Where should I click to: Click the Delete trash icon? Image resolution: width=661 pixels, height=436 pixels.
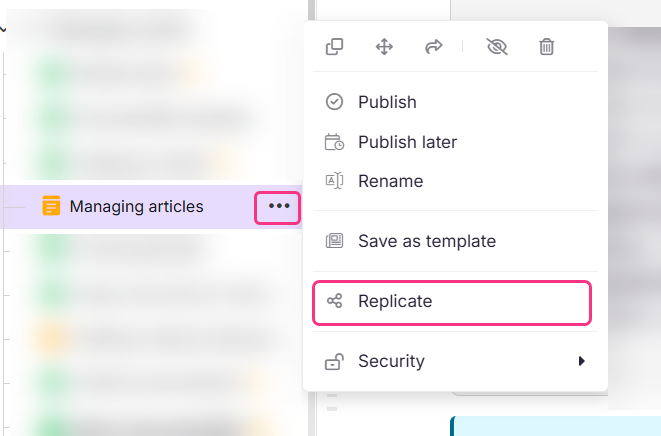[546, 46]
